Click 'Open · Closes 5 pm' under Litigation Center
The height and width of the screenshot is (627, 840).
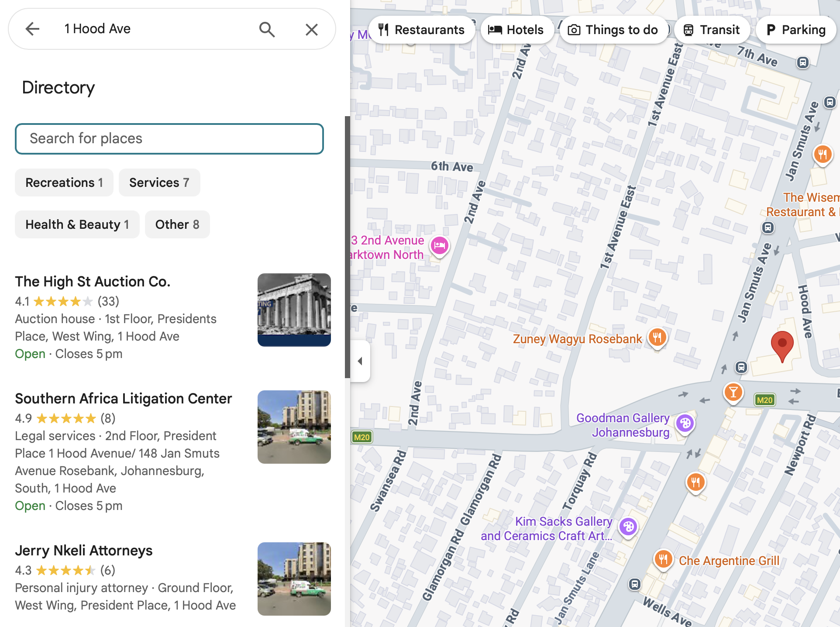click(69, 506)
